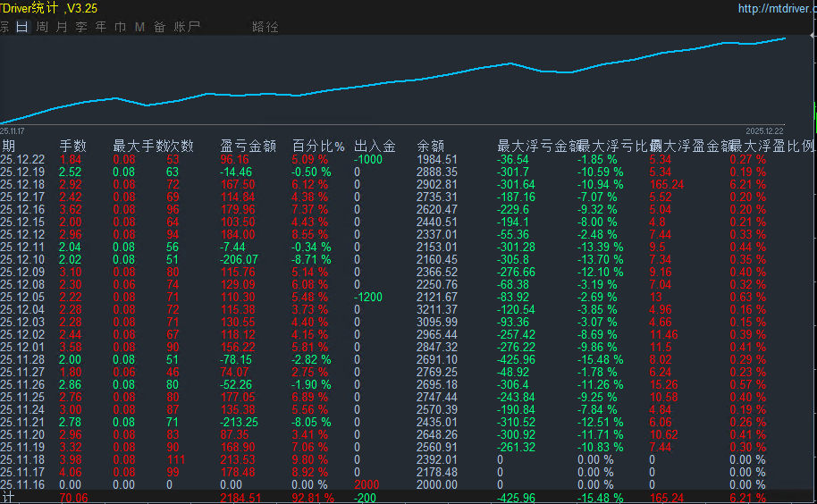Click total profit 2184.51
817x504 pixels.
240,498
